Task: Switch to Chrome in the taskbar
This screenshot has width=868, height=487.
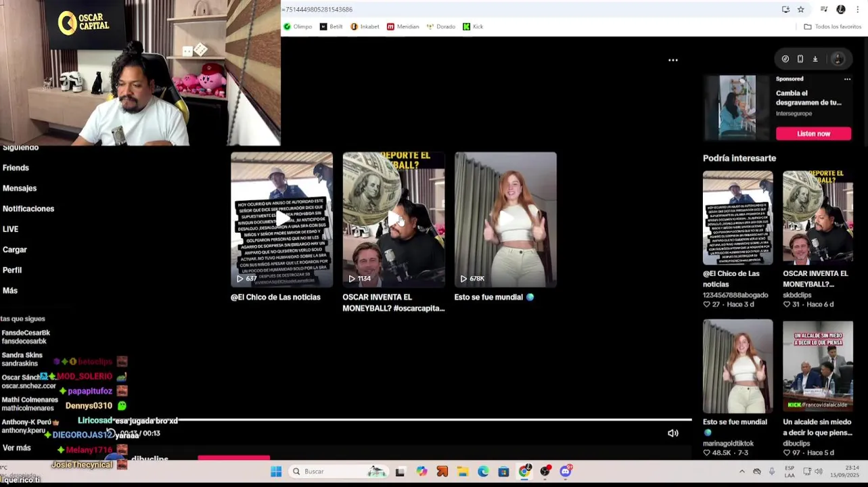Action: (524, 471)
